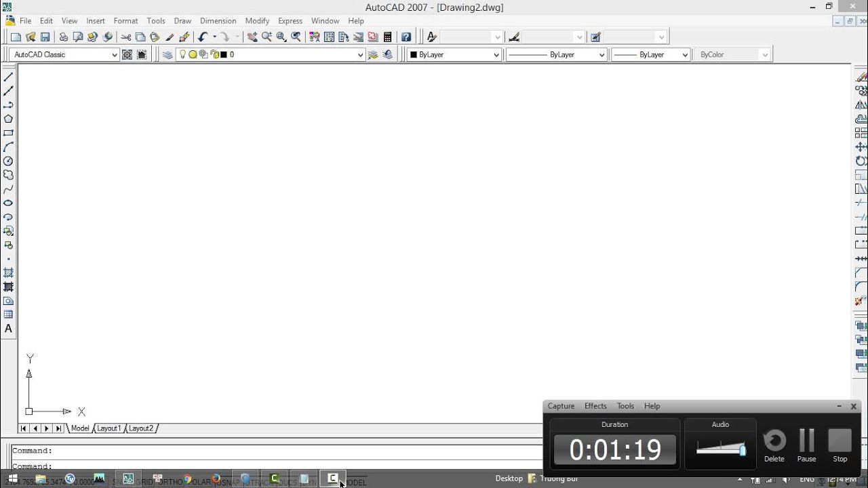Click the Plot printer icon

(63, 37)
